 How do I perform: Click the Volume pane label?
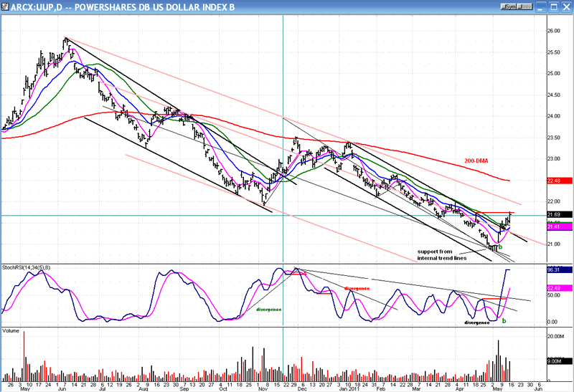[x=12, y=331]
